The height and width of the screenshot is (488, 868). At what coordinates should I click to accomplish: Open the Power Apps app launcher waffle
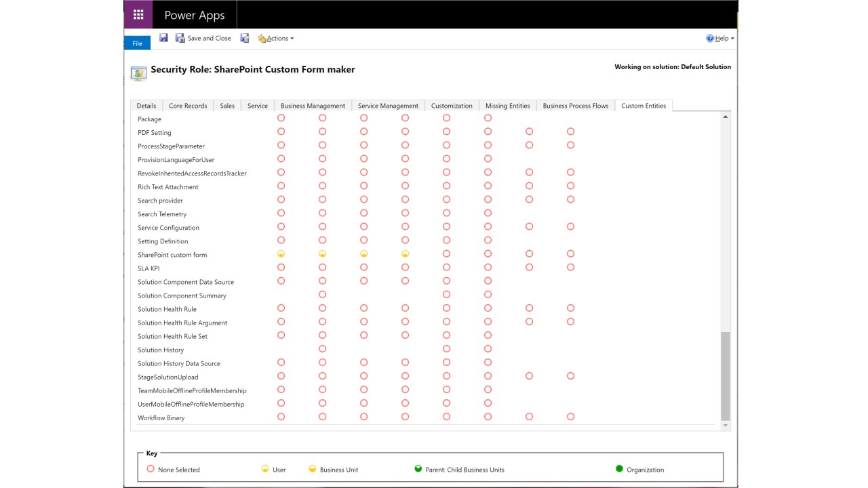click(x=138, y=14)
